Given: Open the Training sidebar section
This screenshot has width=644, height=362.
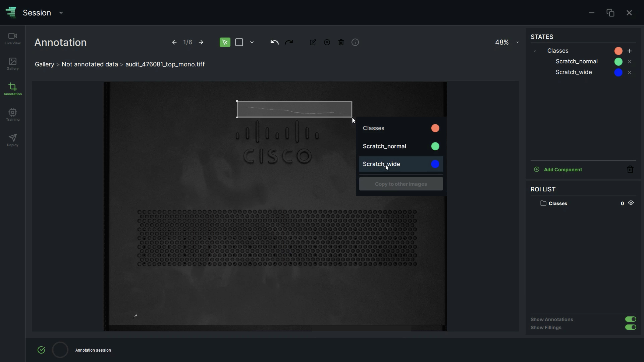Looking at the screenshot, I should point(13,115).
